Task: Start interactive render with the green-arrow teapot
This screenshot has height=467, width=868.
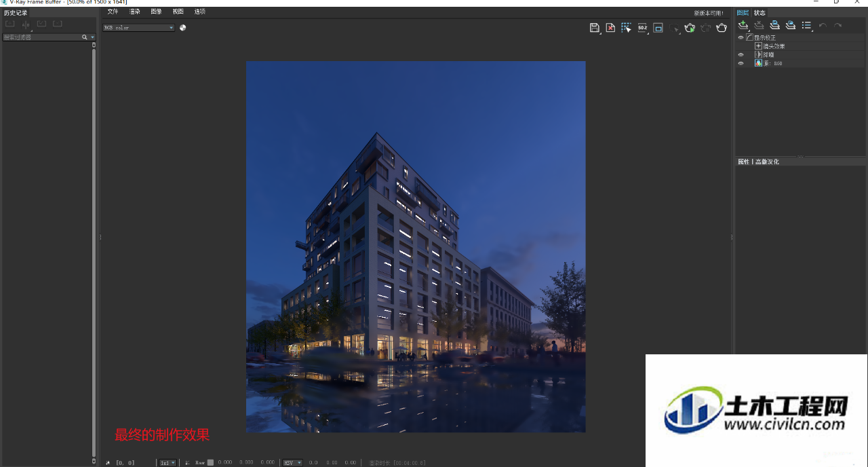Action: tap(690, 28)
